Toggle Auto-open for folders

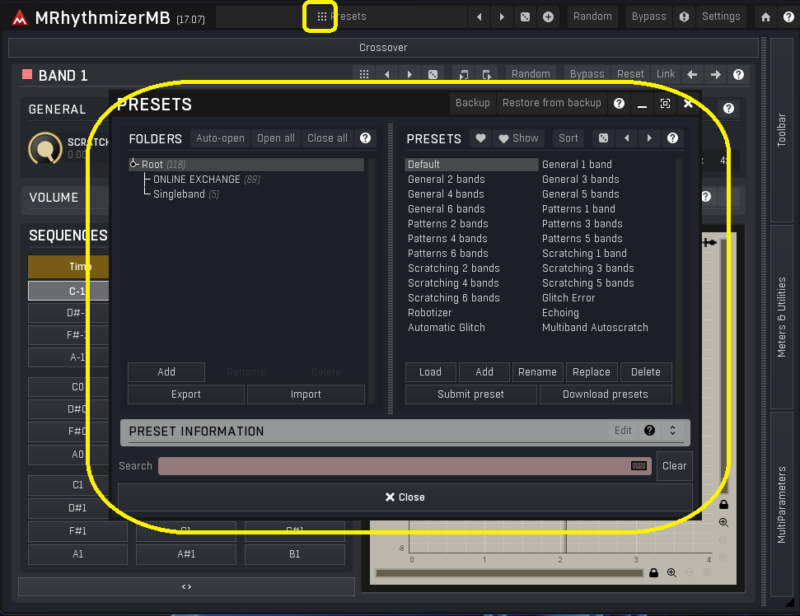220,139
